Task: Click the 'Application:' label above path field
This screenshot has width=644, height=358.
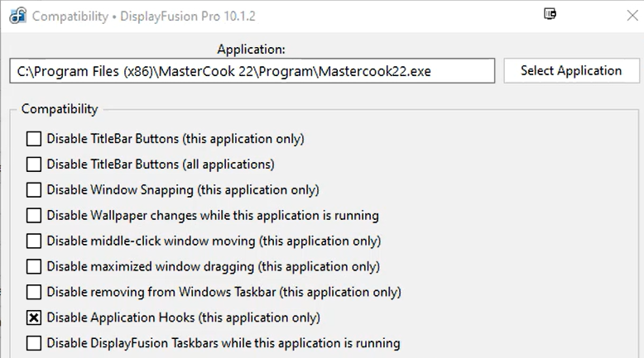Action: [251, 50]
